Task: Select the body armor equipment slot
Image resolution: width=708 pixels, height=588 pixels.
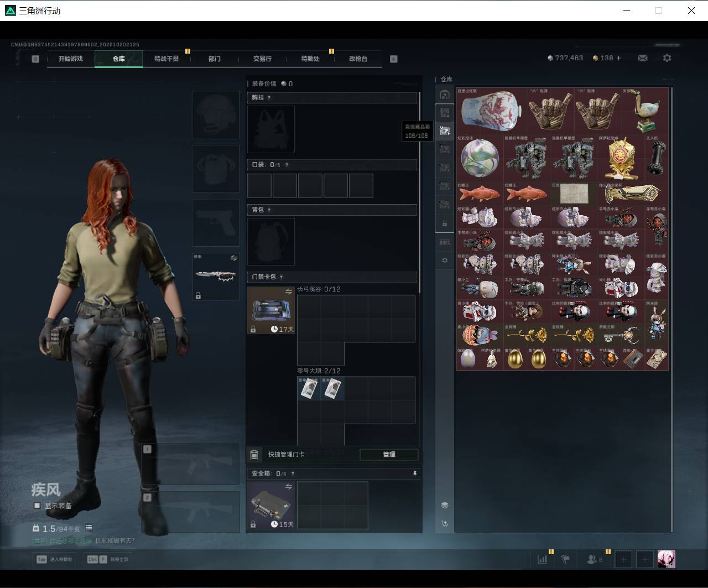Action: click(x=216, y=169)
